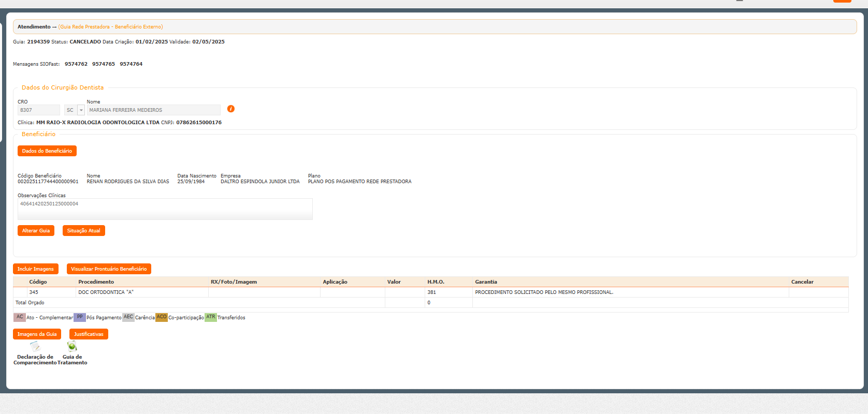Click the ATR Transferidos legend swatch
Image resolution: width=868 pixels, height=414 pixels.
[x=211, y=317]
